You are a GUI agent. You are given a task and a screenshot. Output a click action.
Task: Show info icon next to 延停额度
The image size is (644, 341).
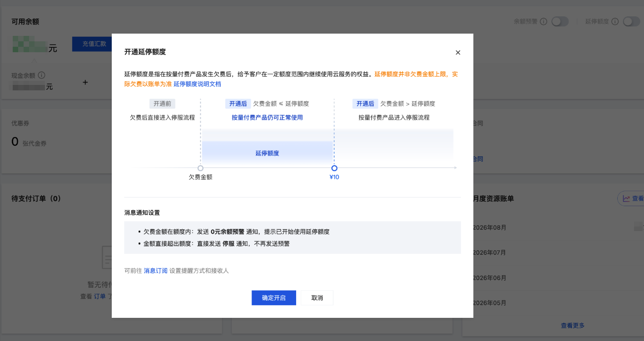click(615, 21)
